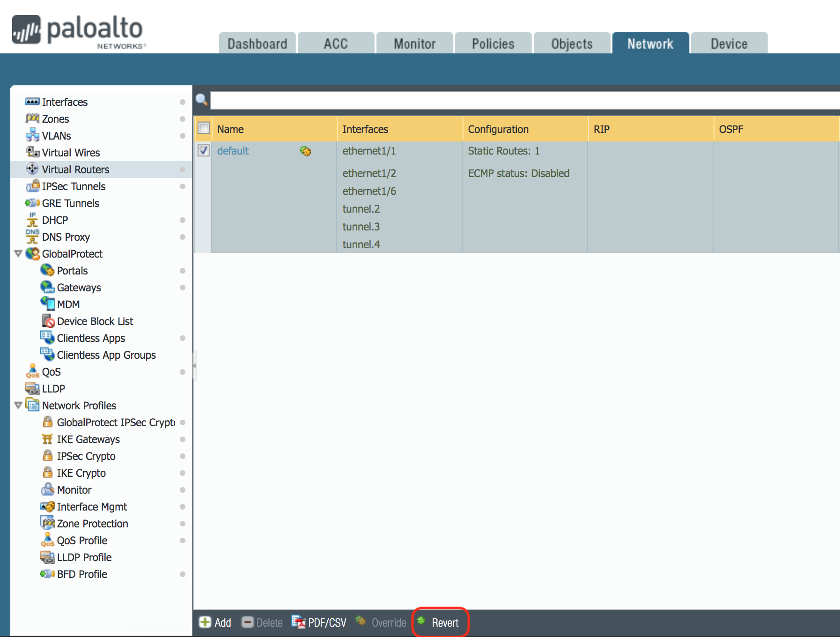
Task: Click the search magnifier icon
Action: [201, 99]
